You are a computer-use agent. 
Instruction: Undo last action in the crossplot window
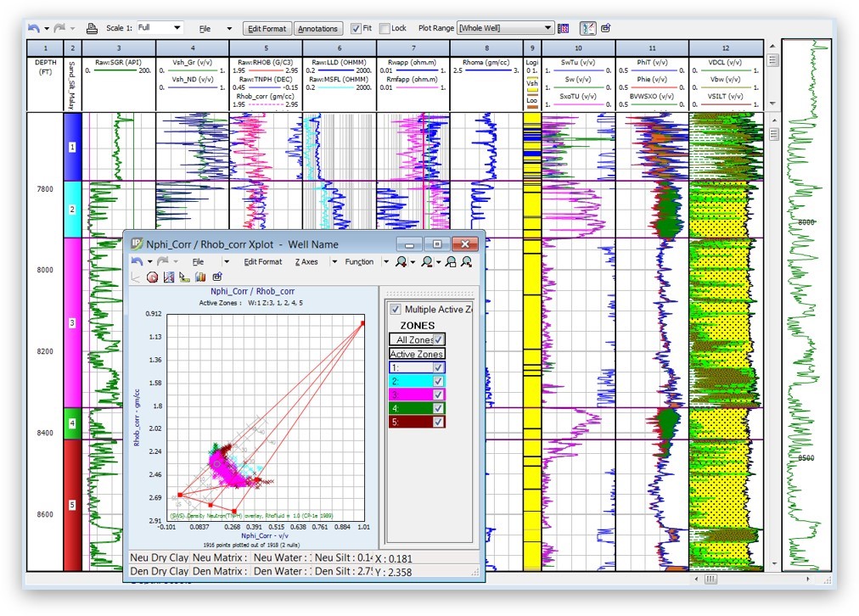coord(136,260)
